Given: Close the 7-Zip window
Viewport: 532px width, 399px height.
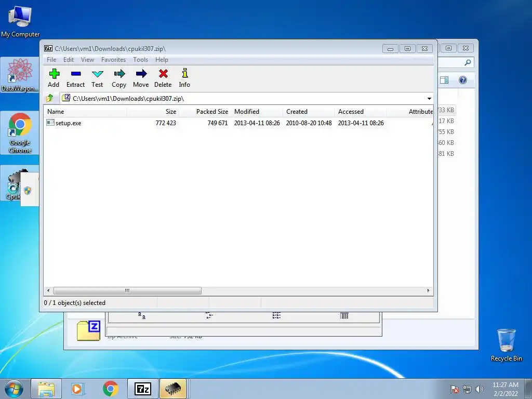Looking at the screenshot, I should point(424,49).
